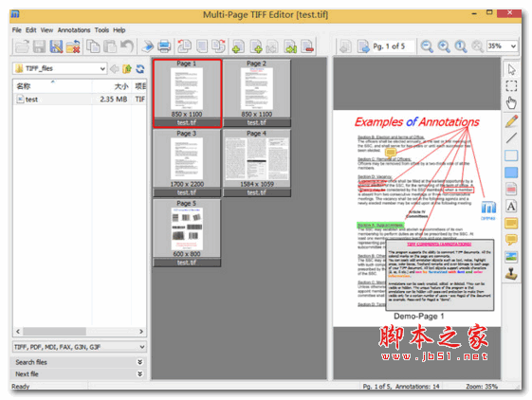Click the Paste icon
The image size is (532, 400).
(110, 46)
